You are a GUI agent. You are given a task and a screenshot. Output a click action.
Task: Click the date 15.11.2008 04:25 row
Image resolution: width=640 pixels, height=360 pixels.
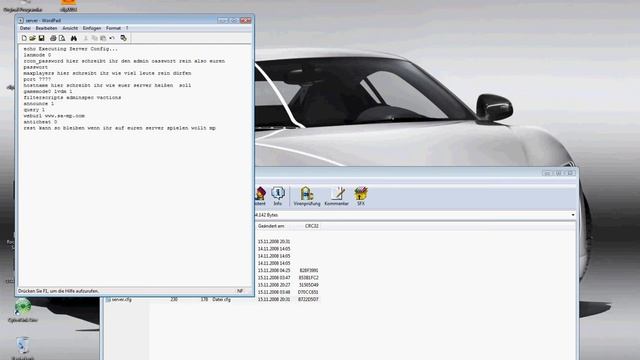click(274, 271)
